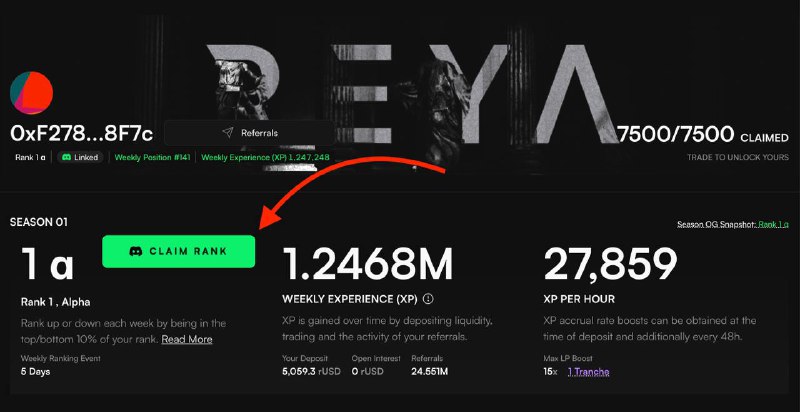Click the 7500/7500 CLAIMED counter
The width and height of the screenshot is (800, 412).
point(703,134)
